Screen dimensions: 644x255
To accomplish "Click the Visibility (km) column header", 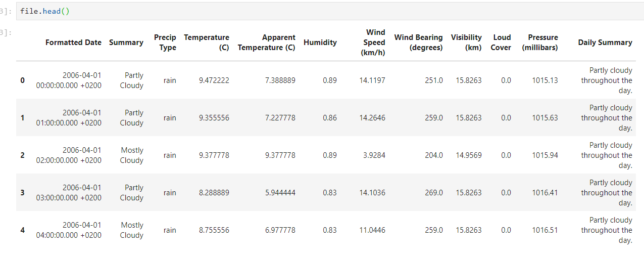I will (466, 42).
